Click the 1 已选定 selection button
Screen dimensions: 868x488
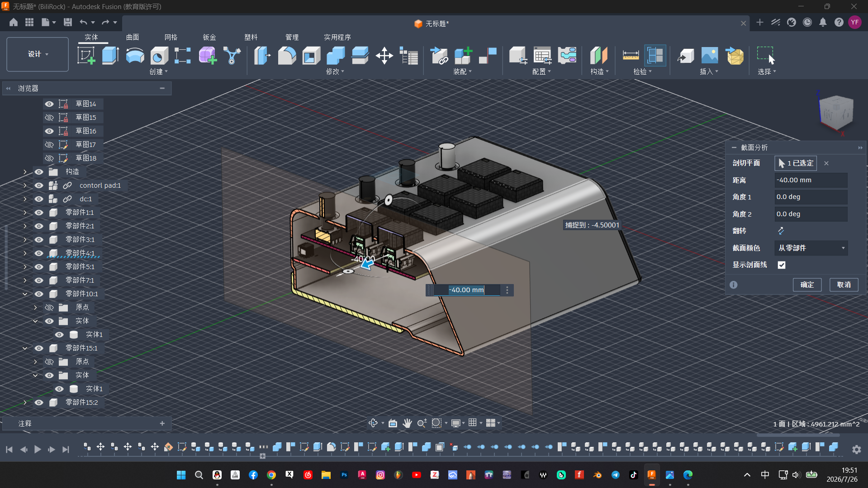[796, 163]
